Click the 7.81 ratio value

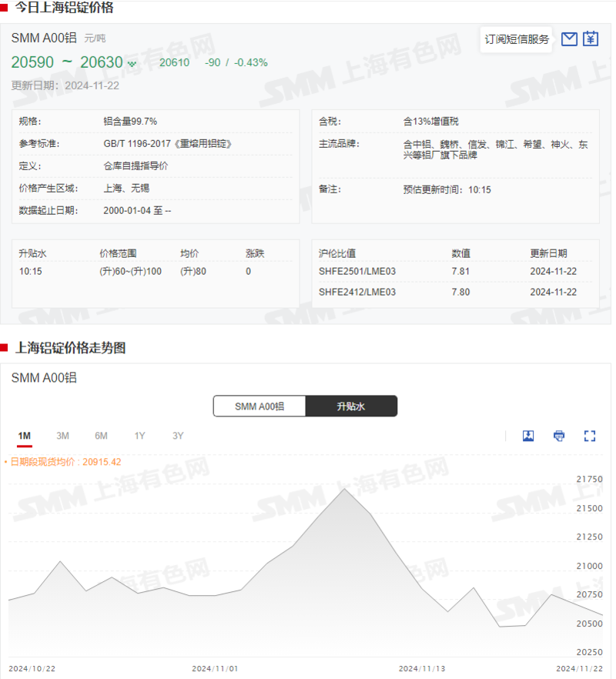pyautogui.click(x=460, y=272)
